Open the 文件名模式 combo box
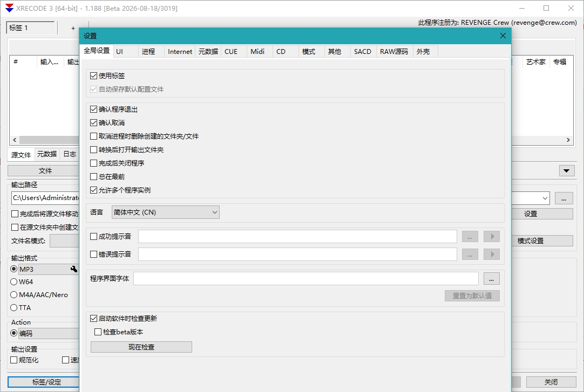The width and height of the screenshot is (584, 392). pos(64,241)
